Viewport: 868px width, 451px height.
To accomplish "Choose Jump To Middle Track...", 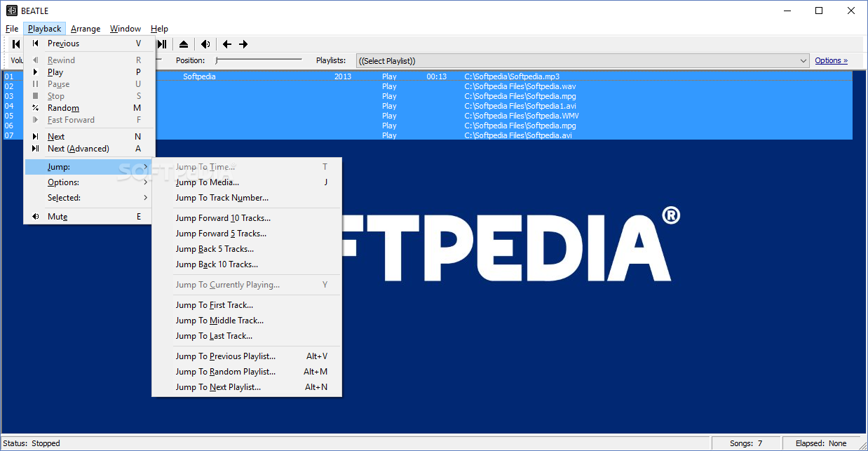I will (x=247, y=321).
